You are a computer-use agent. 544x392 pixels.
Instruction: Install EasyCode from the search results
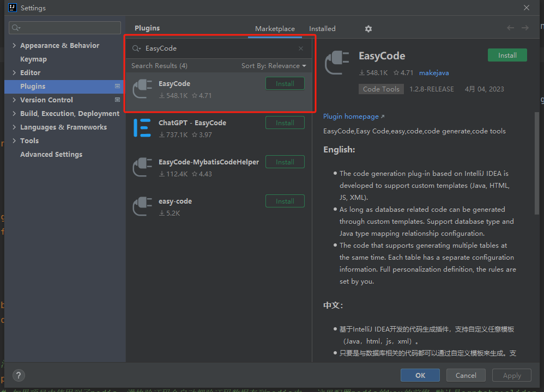point(285,83)
